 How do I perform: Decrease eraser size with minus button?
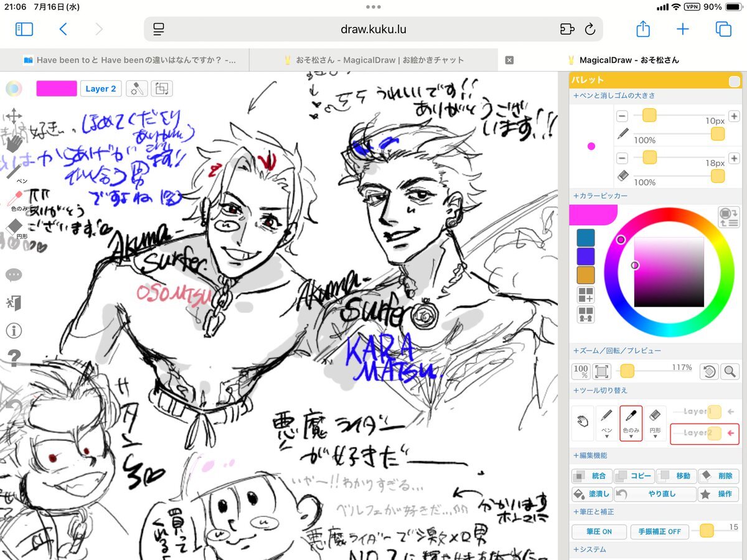(622, 158)
